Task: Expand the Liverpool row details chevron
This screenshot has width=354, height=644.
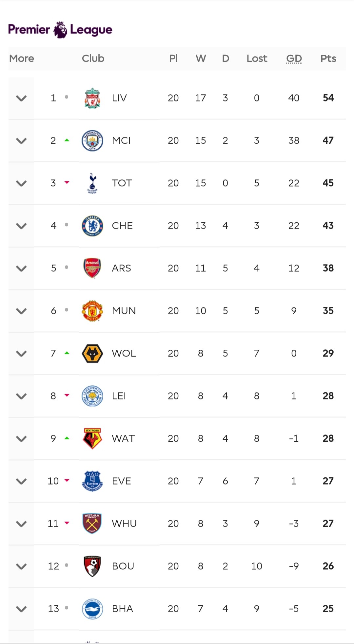Action: [x=21, y=98]
